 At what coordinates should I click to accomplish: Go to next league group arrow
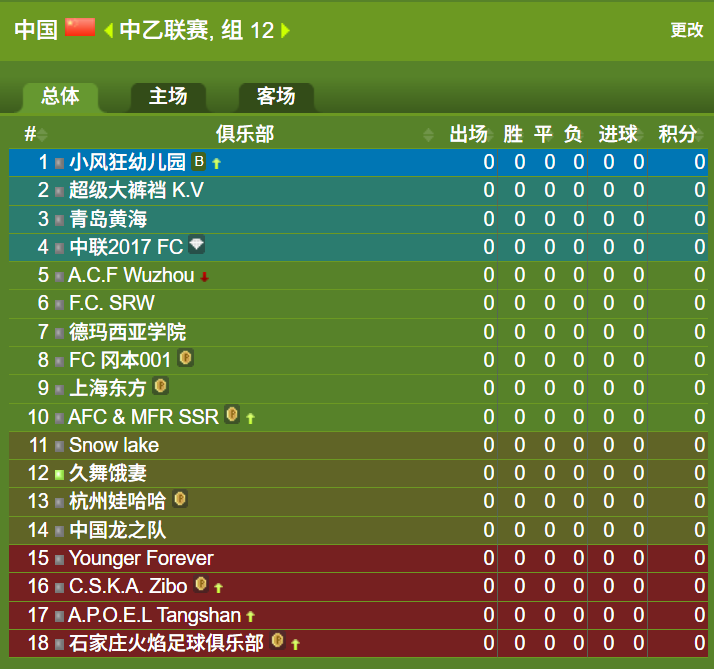(x=286, y=31)
